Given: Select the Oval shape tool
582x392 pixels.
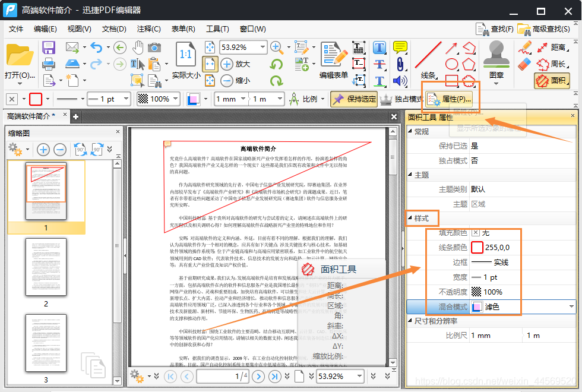Looking at the screenshot, I should (452, 64).
